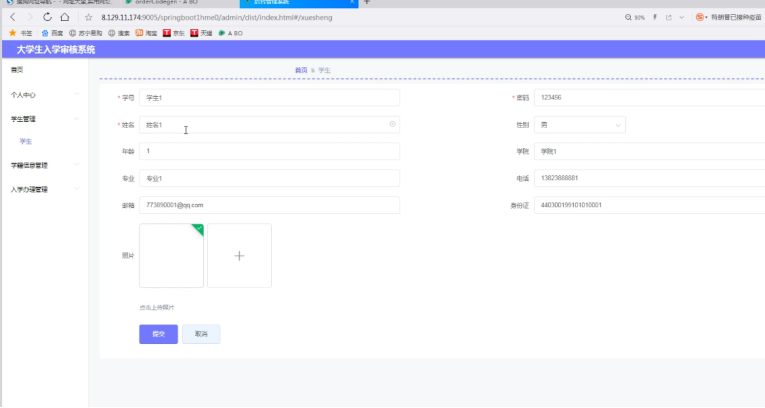Viewport: 765px width, 408px height.
Task: Open the 百度 bookmark
Action: 52,33
